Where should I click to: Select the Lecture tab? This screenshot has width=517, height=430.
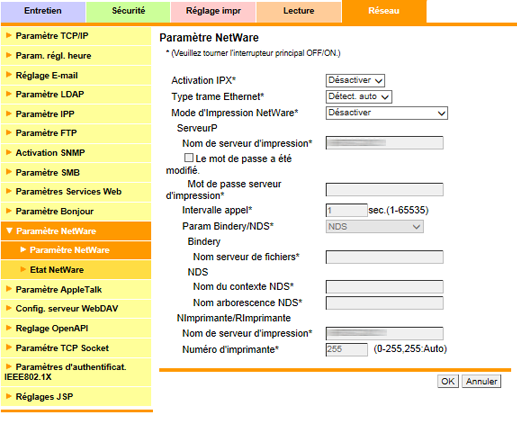click(x=298, y=11)
